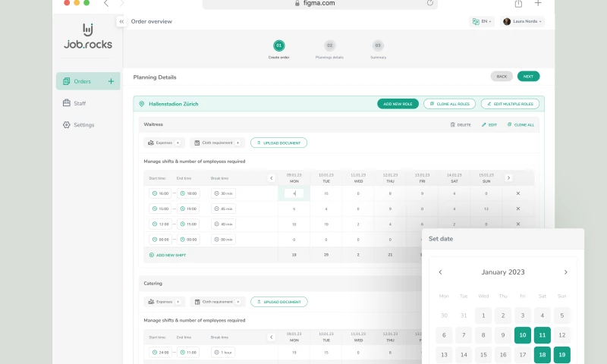Open the Laura Norda user menu
The height and width of the screenshot is (364, 607).
point(522,22)
